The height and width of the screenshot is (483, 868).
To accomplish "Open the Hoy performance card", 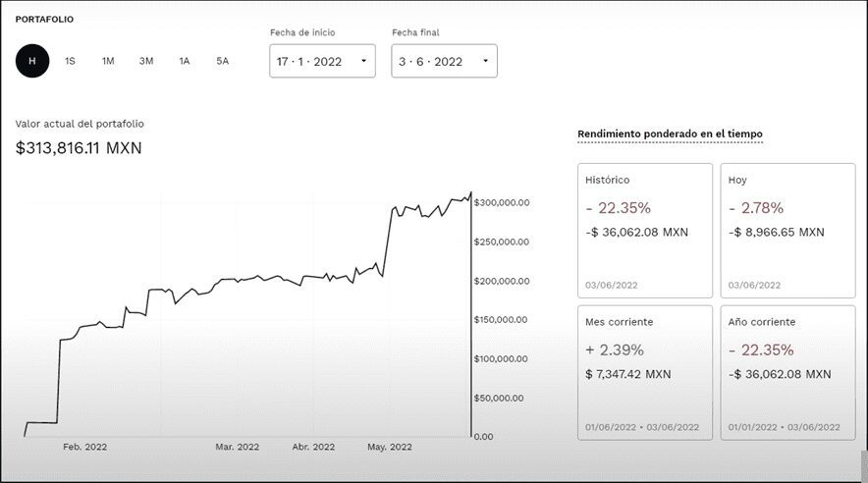I will tap(788, 230).
